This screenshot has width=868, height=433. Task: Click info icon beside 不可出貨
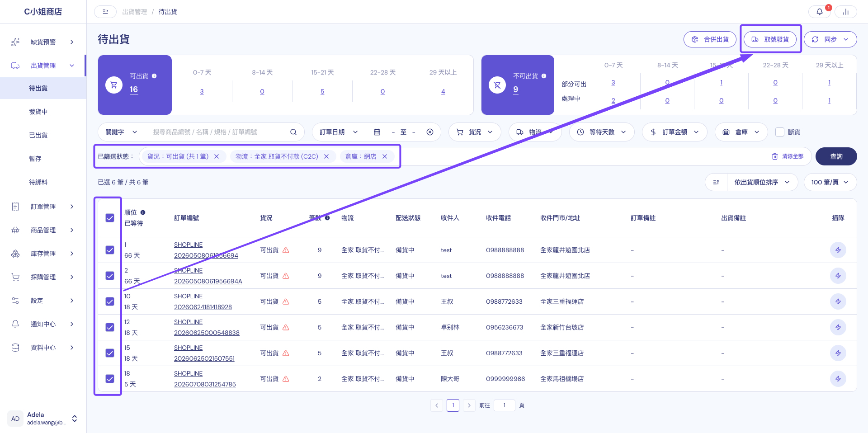tap(544, 76)
